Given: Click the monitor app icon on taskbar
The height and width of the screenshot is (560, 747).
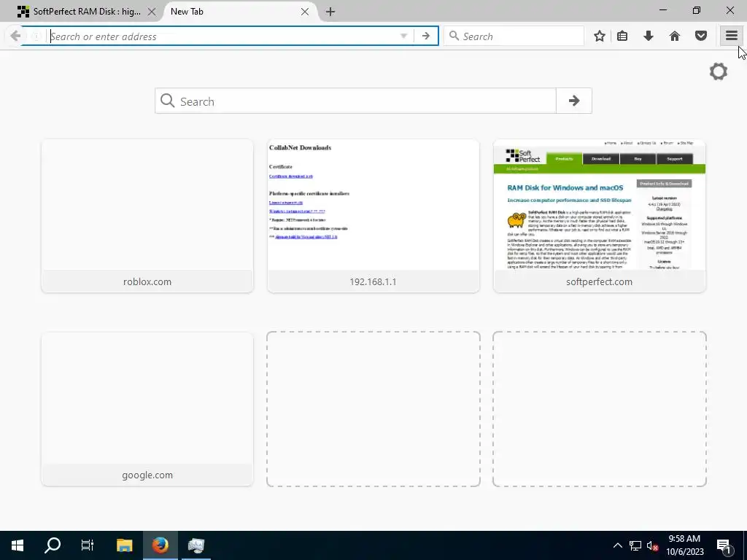Looking at the screenshot, I should (196, 545).
